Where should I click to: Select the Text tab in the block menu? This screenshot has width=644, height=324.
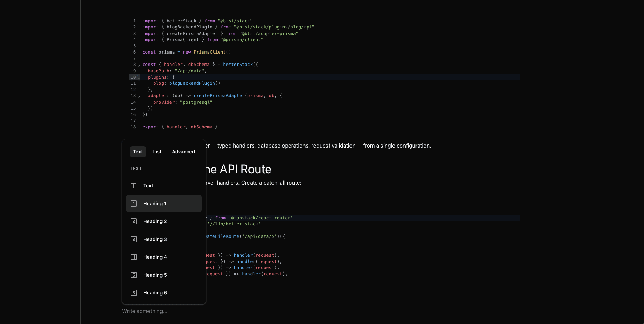coord(138,151)
